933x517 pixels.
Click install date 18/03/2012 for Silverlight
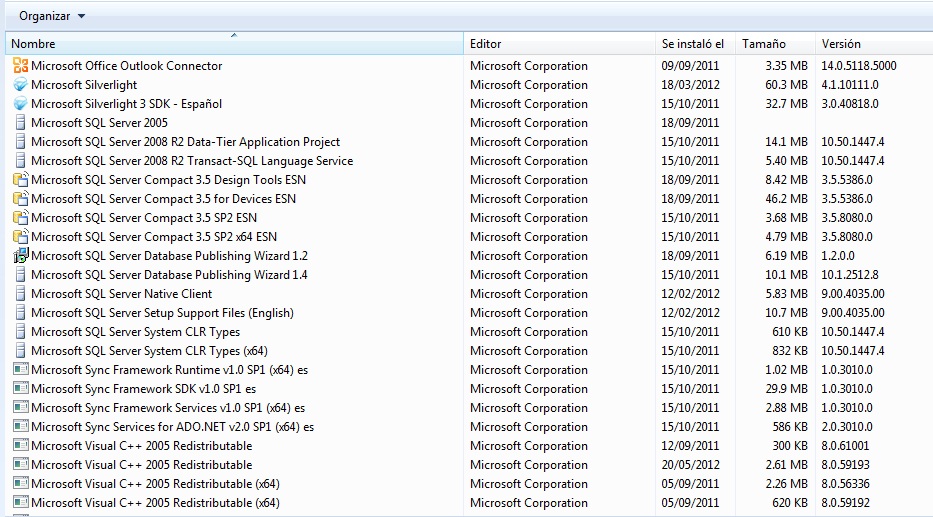(x=690, y=84)
